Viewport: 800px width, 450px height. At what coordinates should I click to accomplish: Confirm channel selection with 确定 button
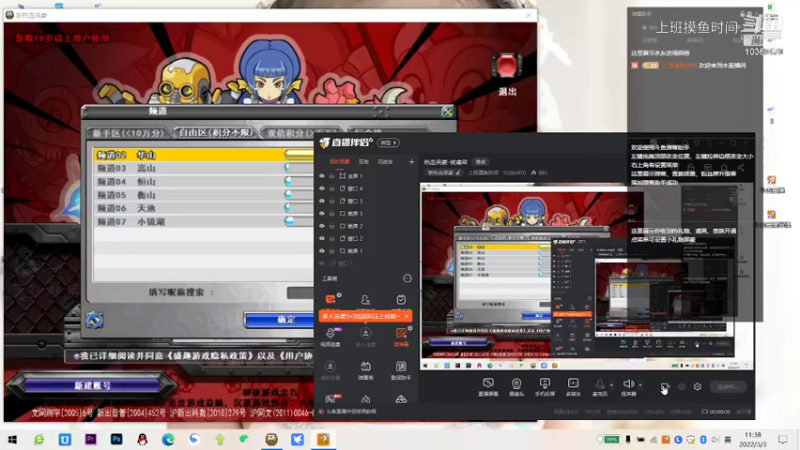coord(279,320)
